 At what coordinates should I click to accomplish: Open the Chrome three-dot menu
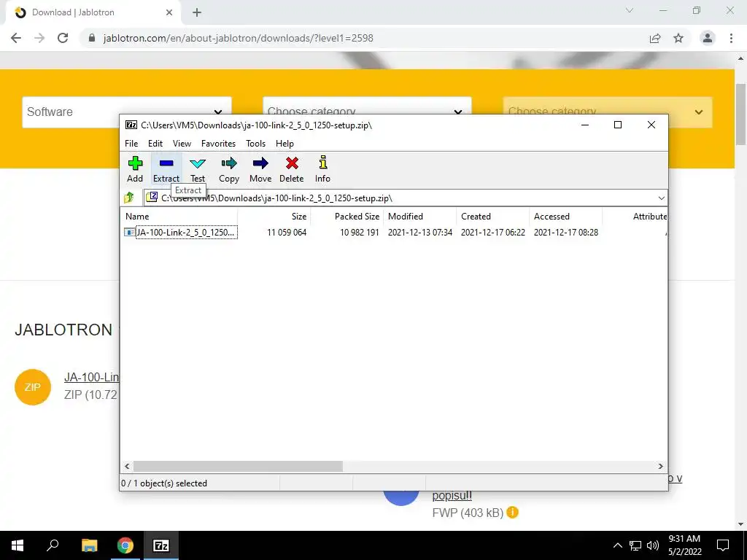point(731,38)
